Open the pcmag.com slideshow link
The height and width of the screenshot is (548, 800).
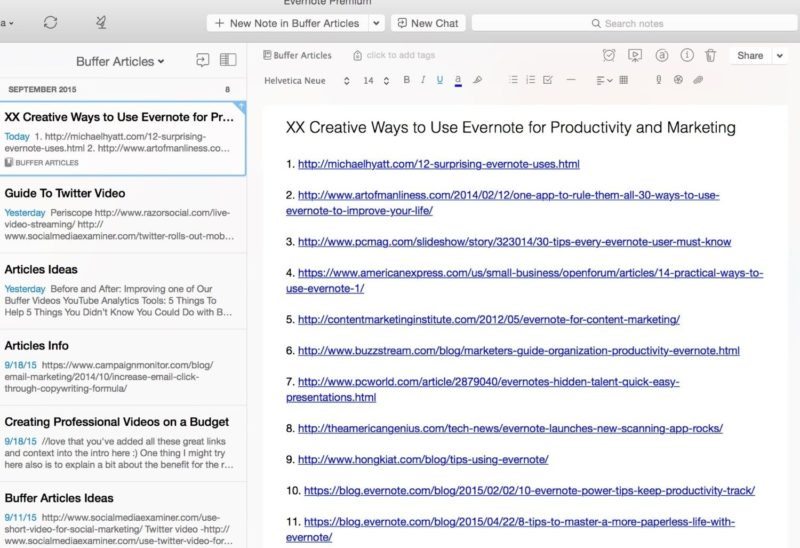point(514,242)
